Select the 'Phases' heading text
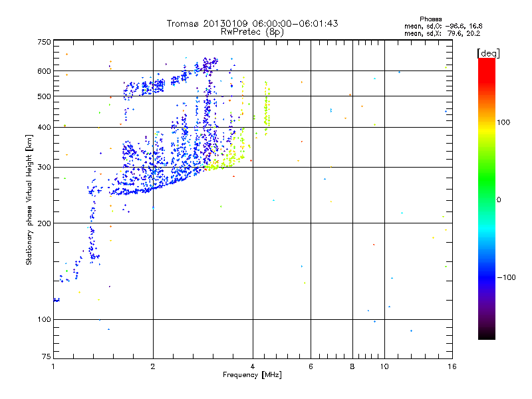The height and width of the screenshot is (399, 532). click(x=430, y=19)
